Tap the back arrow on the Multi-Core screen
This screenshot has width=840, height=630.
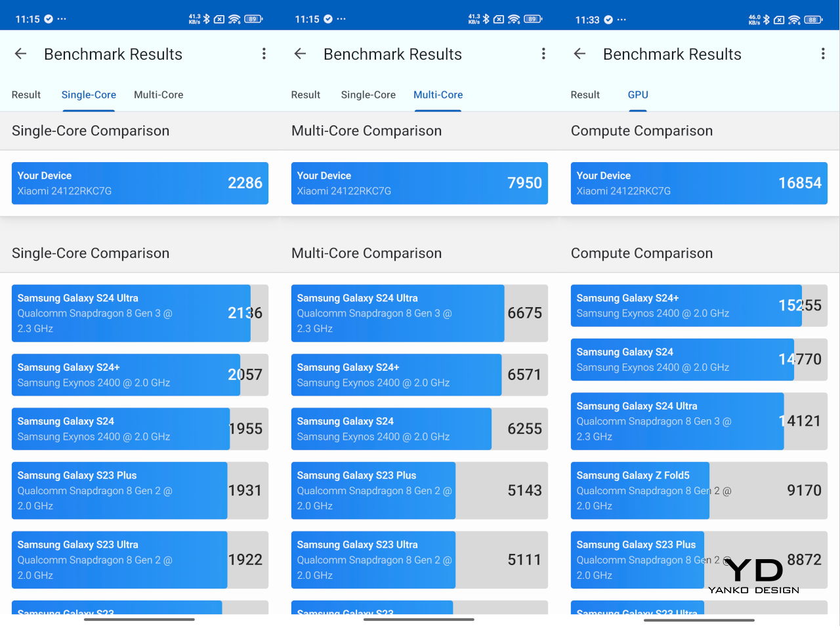click(301, 54)
